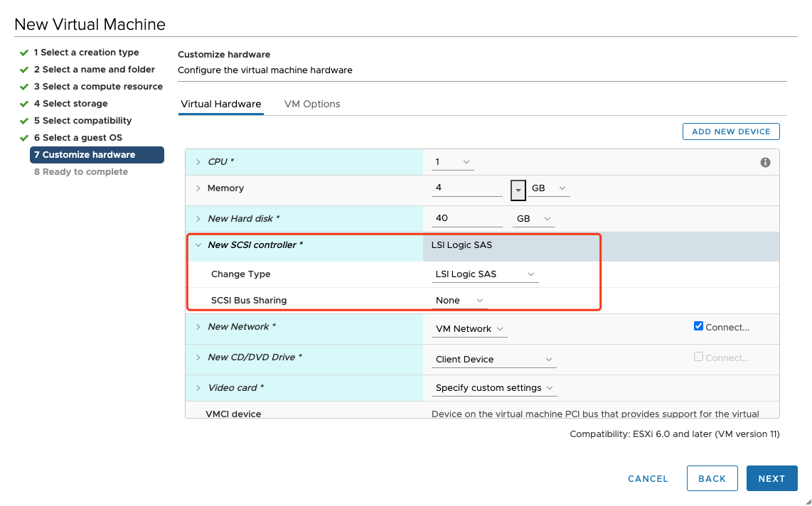Open the Client Device dropdown
Image resolution: width=812 pixels, height=506 pixels.
pyautogui.click(x=493, y=360)
